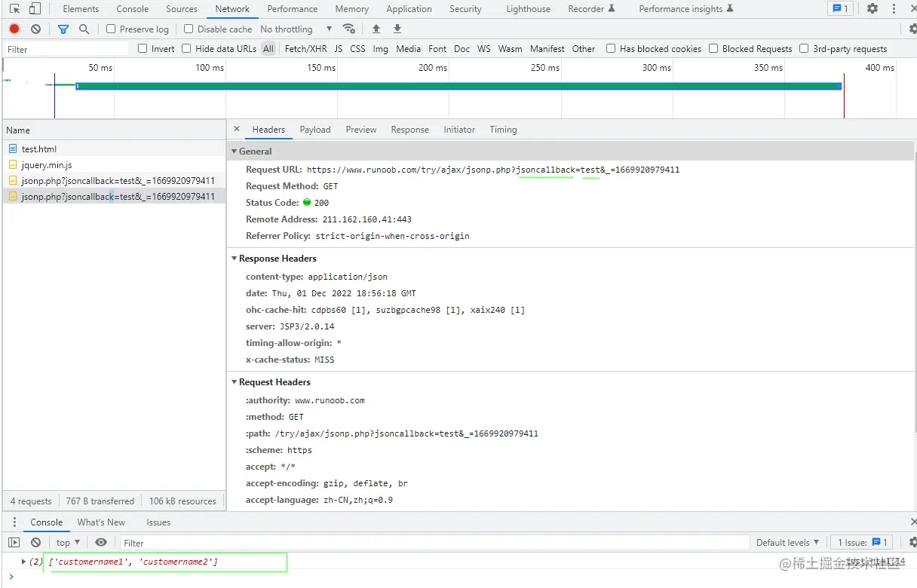
Task: Stop recording network log (red circle)
Action: click(14, 29)
